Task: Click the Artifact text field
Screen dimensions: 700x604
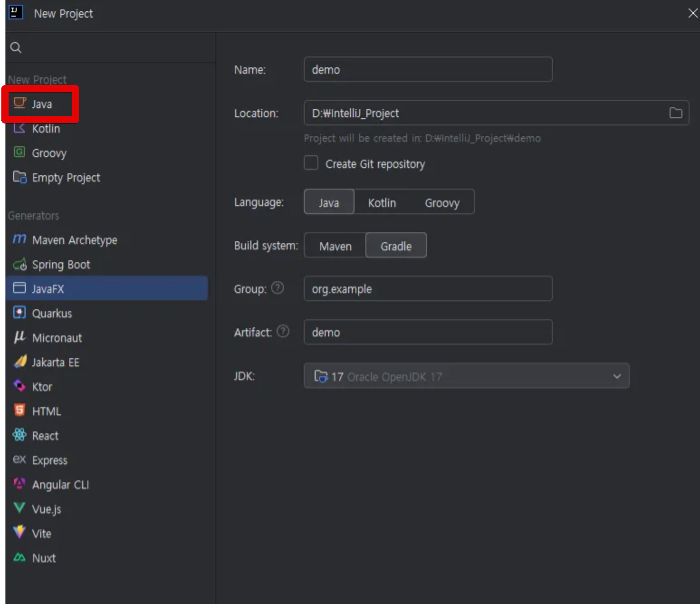Action: 427,332
